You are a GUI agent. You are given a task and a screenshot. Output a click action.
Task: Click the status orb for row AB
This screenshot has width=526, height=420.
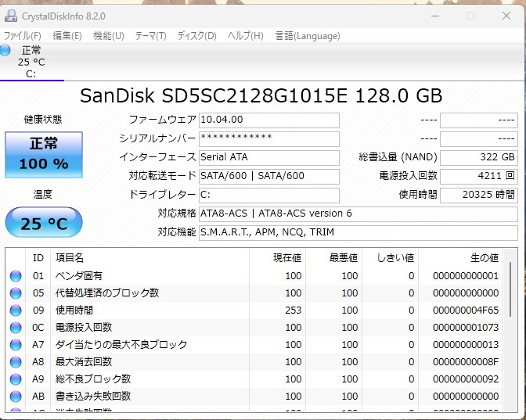tap(16, 397)
